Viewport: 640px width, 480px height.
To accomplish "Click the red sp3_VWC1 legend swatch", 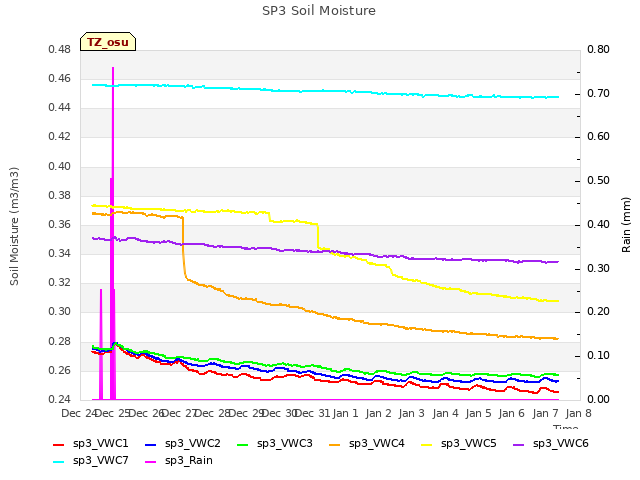I will click(x=59, y=444).
